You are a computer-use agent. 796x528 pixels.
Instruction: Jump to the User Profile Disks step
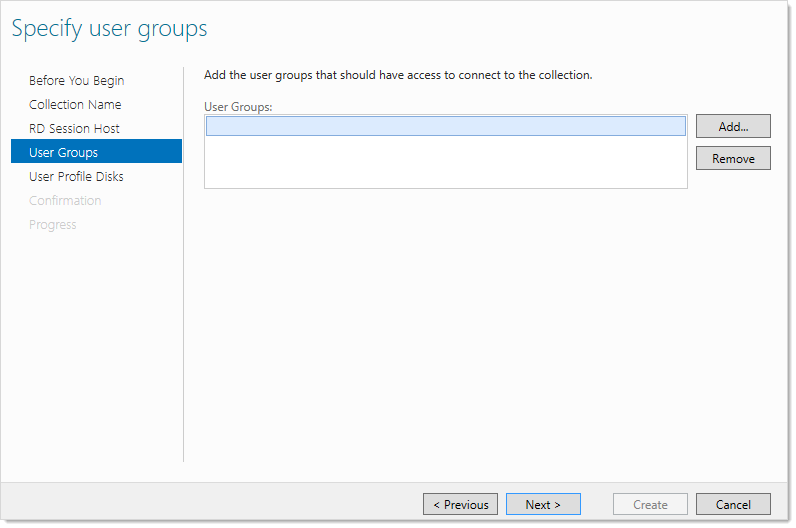tap(76, 176)
